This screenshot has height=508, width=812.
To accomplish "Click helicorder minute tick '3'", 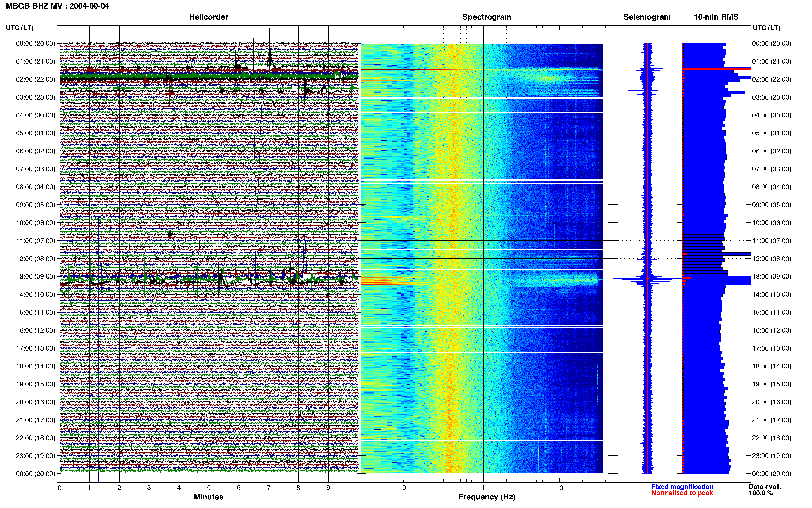I will [149, 488].
